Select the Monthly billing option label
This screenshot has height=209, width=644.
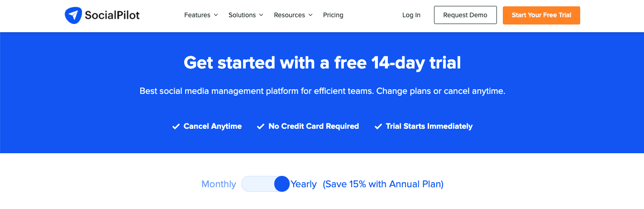click(x=219, y=184)
